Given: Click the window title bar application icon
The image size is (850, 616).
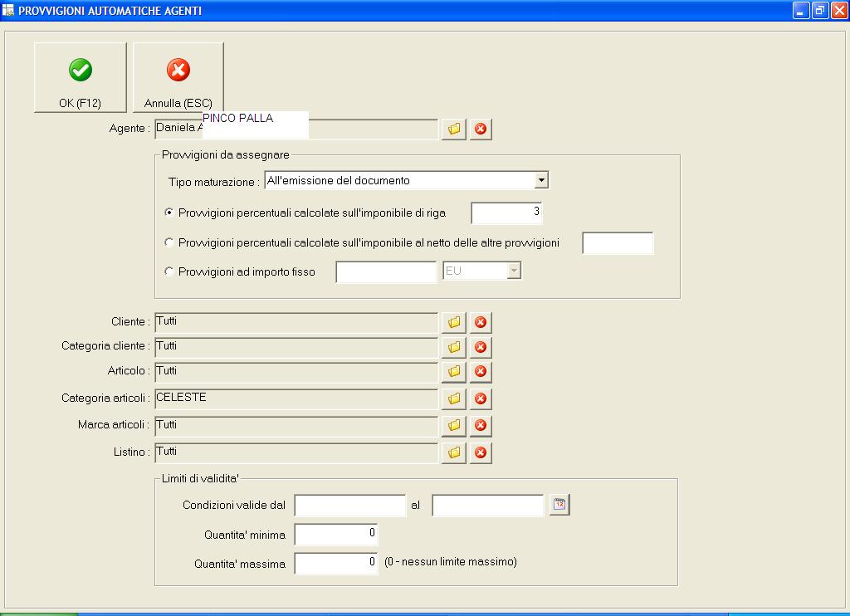Looking at the screenshot, I should point(8,10).
